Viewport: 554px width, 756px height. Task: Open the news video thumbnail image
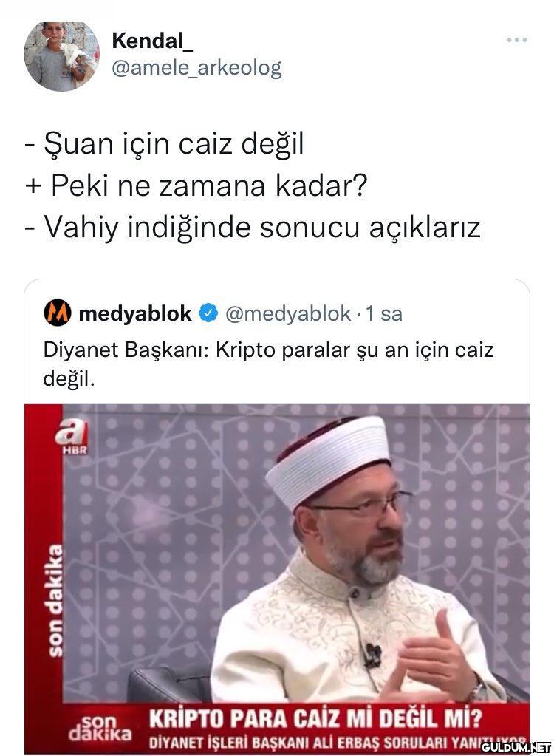(277, 579)
